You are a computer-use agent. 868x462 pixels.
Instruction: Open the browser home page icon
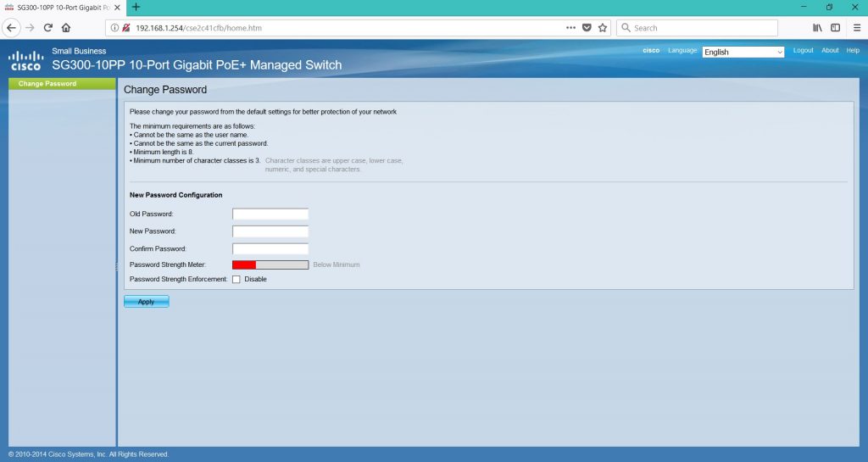click(66, 28)
